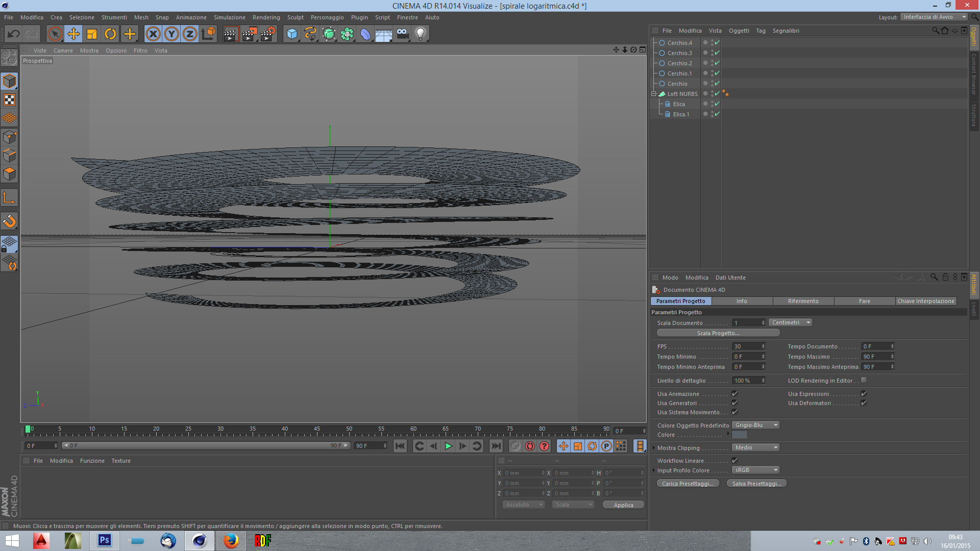
Task: Open the Simulazione menu
Action: coord(229,17)
